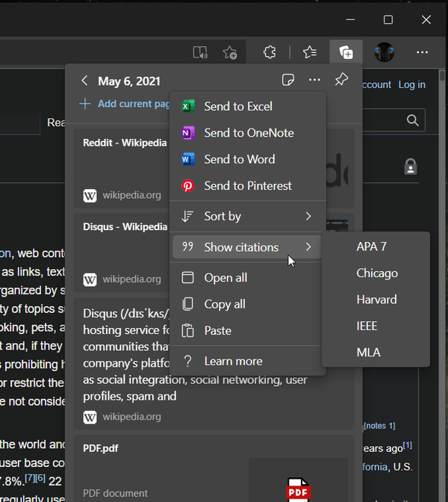The height and width of the screenshot is (502, 448).
Task: Open the three-dot Collections more menu
Action: [x=314, y=81]
